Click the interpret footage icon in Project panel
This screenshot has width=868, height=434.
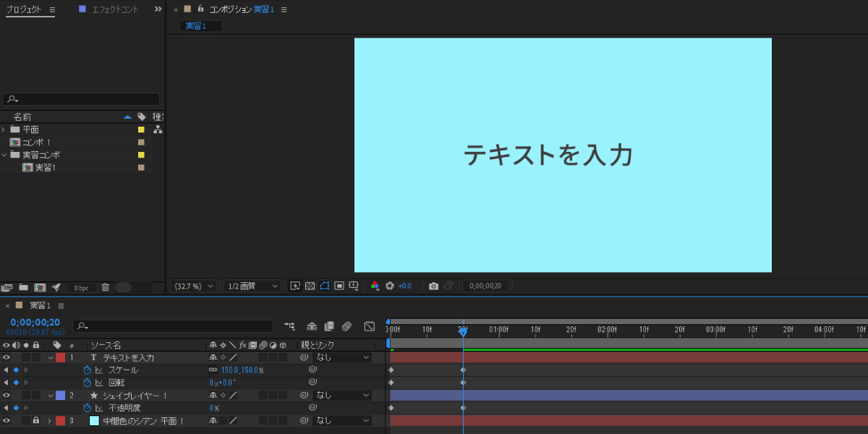7,287
